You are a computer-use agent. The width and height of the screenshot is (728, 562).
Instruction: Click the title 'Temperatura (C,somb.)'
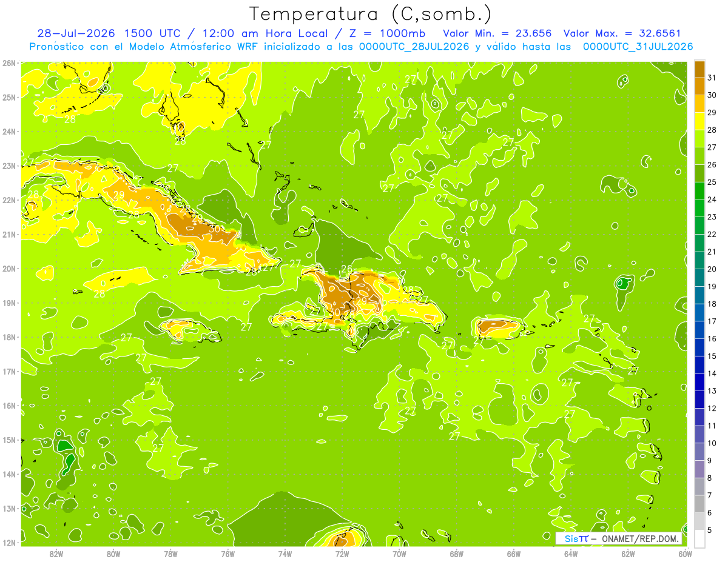pyautogui.click(x=371, y=14)
